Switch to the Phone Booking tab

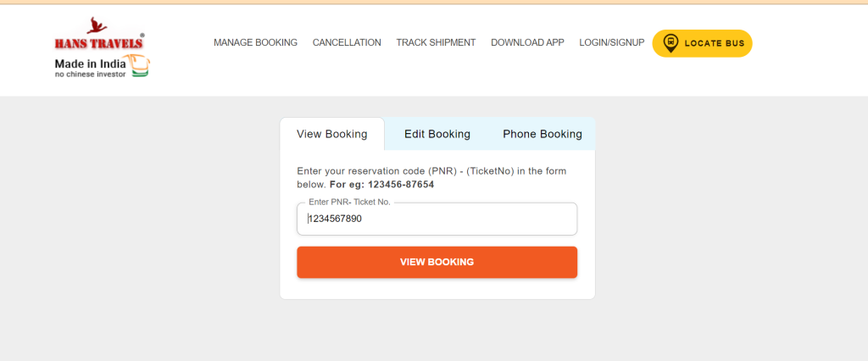pyautogui.click(x=542, y=134)
